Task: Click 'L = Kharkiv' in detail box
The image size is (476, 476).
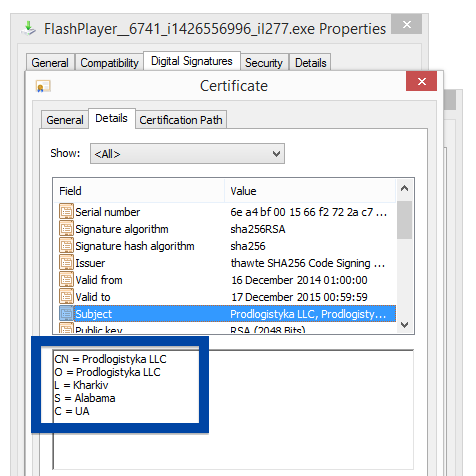Action: click(81, 385)
